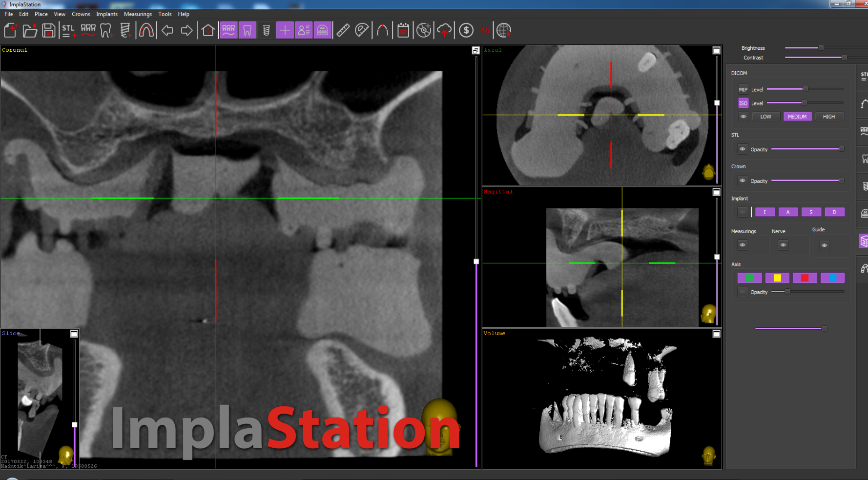Click the add crown tooth icon

point(106,30)
